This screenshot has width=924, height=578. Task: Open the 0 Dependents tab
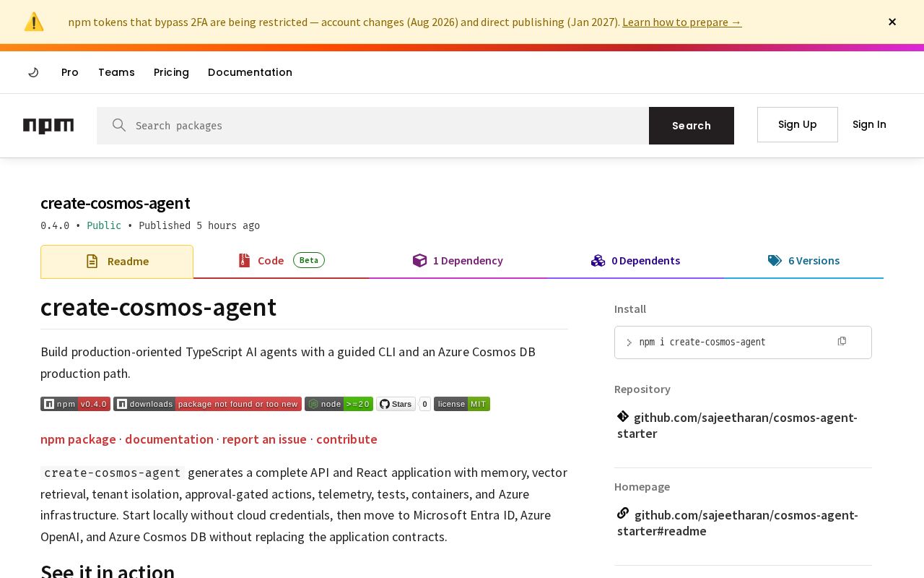[x=635, y=261]
